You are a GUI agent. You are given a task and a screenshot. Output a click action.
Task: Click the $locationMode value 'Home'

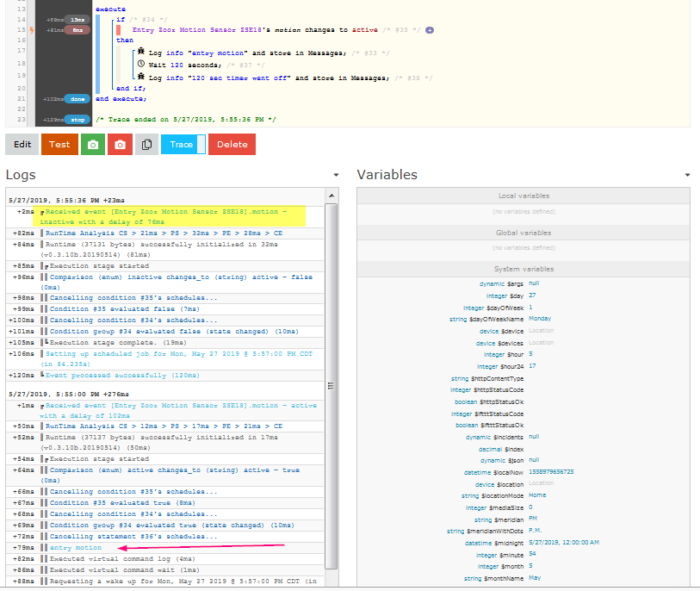(x=537, y=495)
